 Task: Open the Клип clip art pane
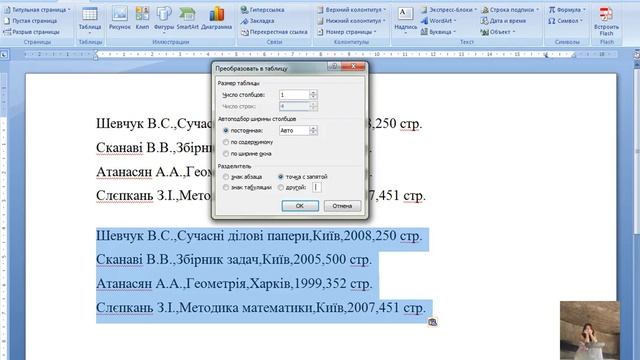click(x=142, y=19)
